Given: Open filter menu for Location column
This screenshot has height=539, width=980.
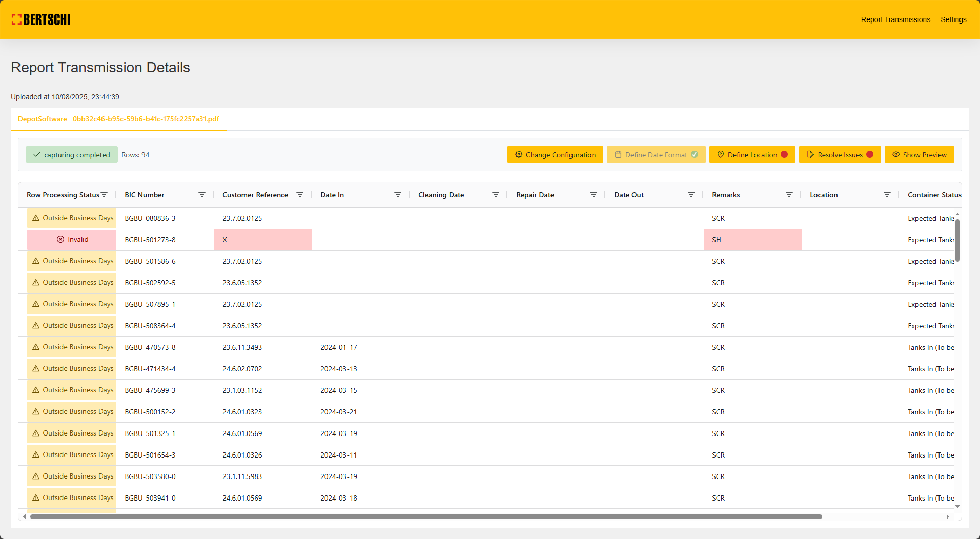Looking at the screenshot, I should [887, 195].
